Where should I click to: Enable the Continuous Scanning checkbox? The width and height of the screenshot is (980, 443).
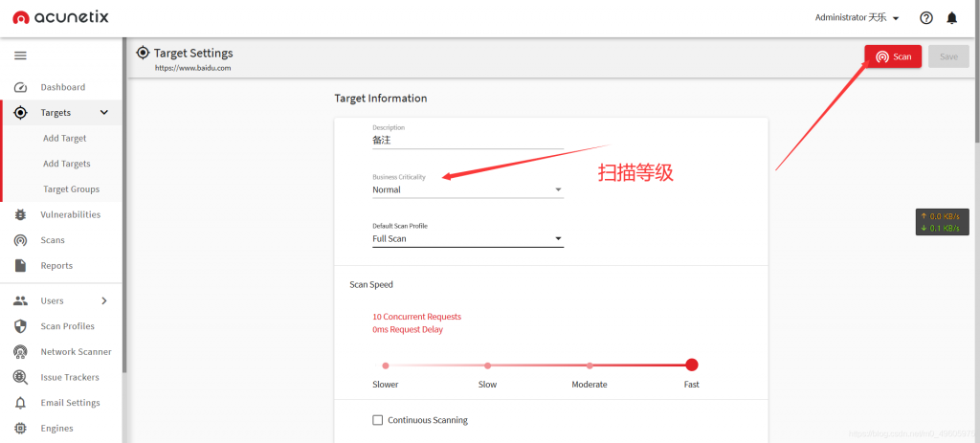click(x=377, y=420)
